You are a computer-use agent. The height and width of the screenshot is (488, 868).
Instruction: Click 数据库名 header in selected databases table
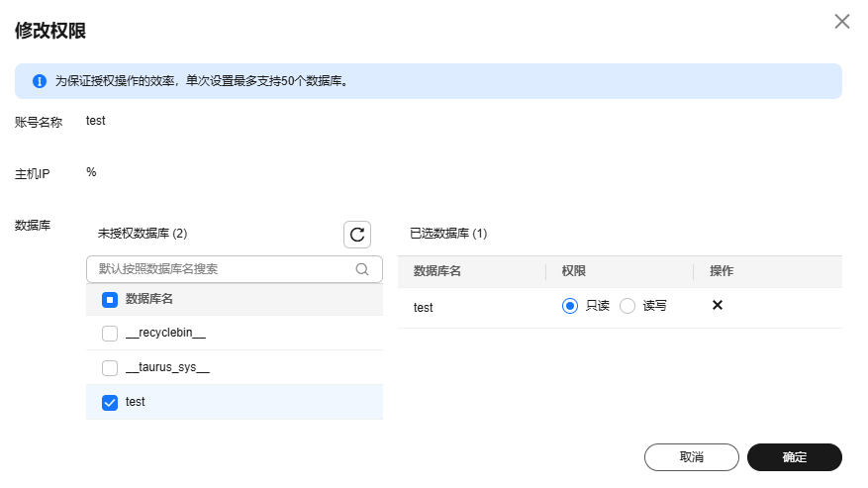point(437,271)
